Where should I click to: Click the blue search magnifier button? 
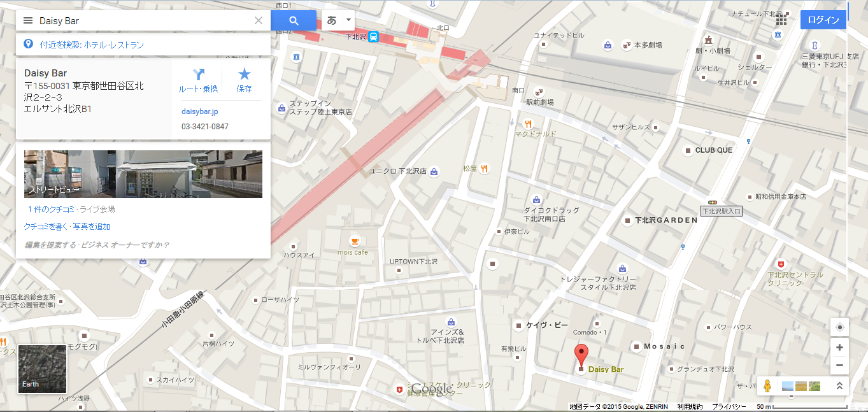tap(294, 20)
